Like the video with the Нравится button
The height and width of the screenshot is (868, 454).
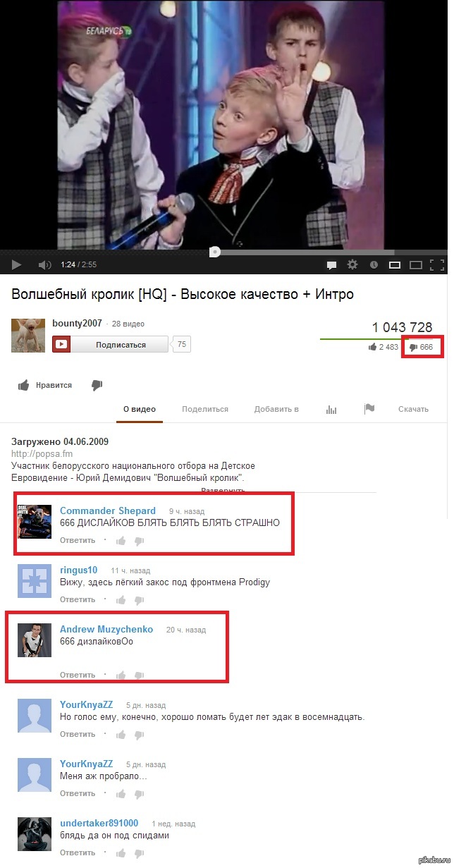click(x=45, y=385)
